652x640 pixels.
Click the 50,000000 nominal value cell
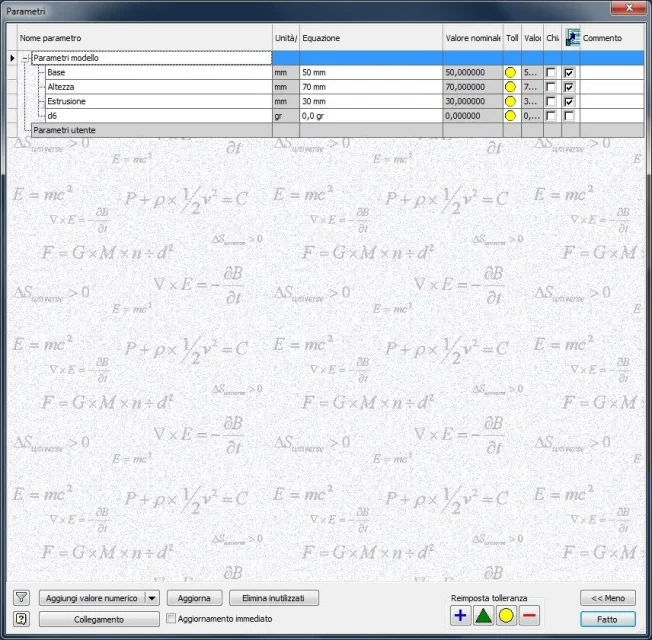click(473, 72)
